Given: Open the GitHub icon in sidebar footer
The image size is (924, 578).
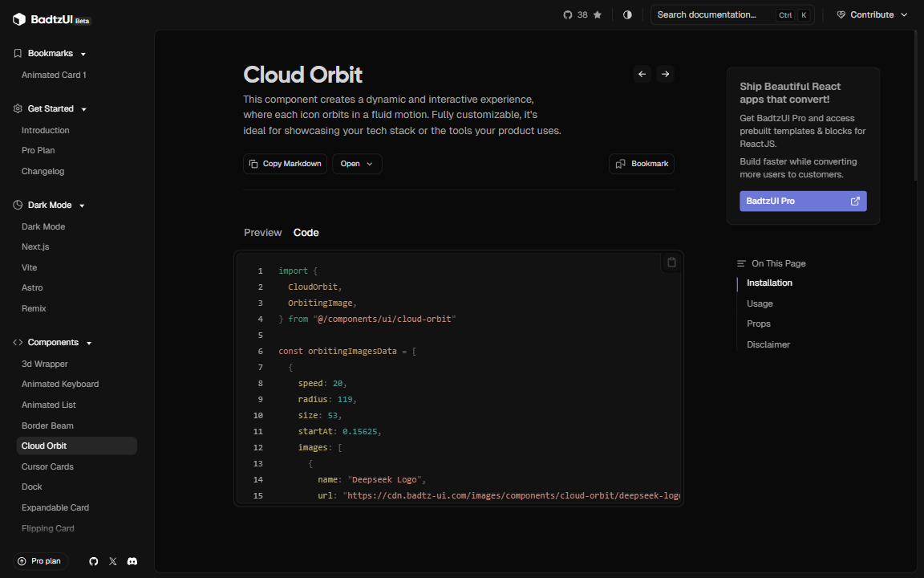Looking at the screenshot, I should pos(94,561).
